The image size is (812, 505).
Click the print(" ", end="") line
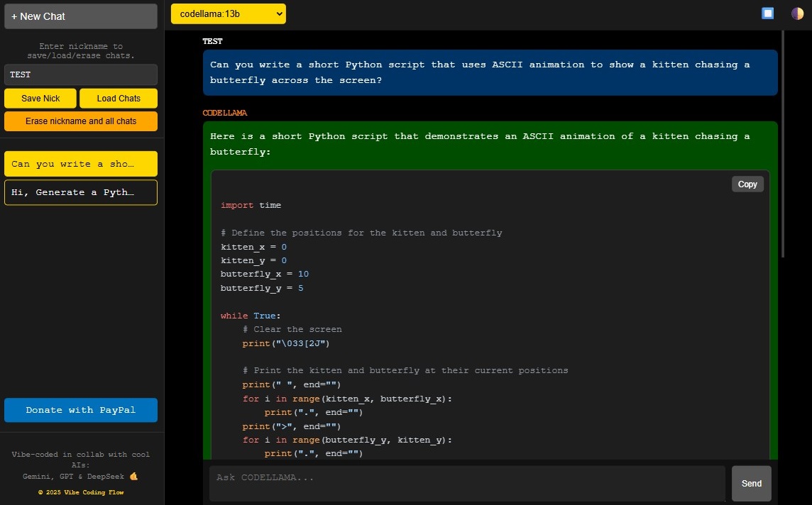point(292,384)
